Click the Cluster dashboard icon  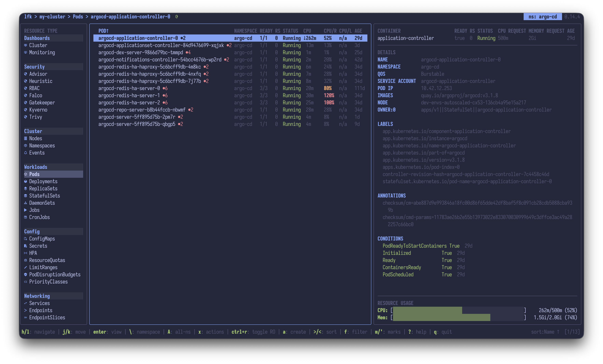[x=25, y=45]
